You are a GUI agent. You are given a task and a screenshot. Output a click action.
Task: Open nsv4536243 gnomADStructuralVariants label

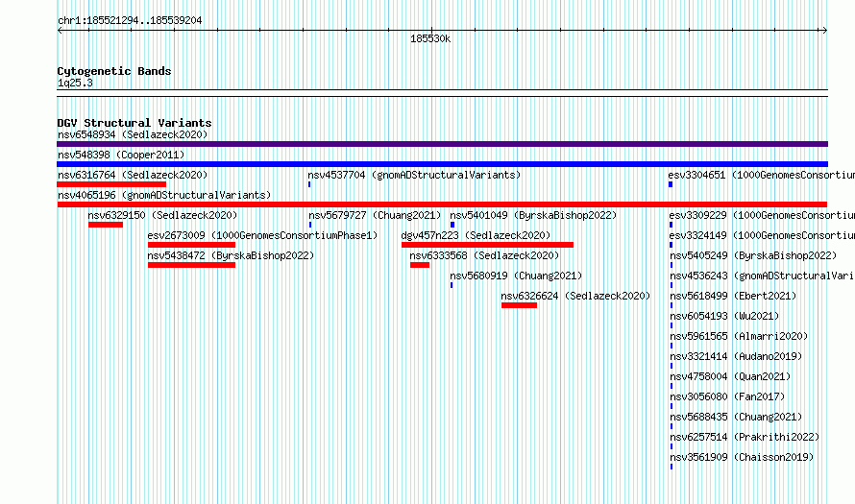point(763,276)
